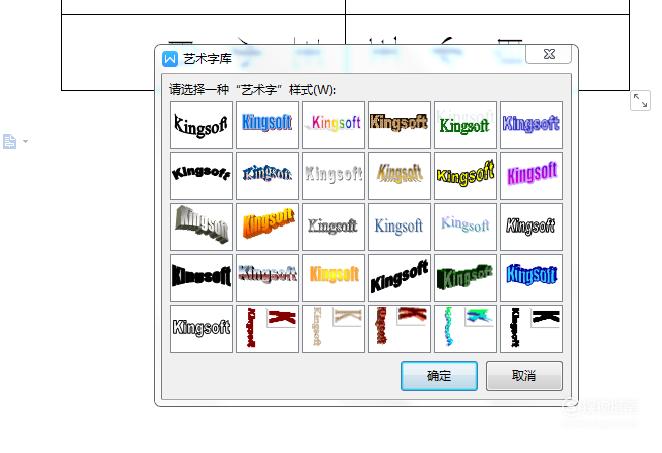Click the expand arrows icon beside the table

tap(640, 101)
